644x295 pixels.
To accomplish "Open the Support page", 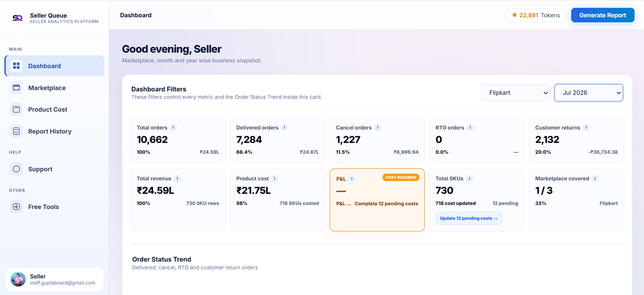I will [55, 169].
